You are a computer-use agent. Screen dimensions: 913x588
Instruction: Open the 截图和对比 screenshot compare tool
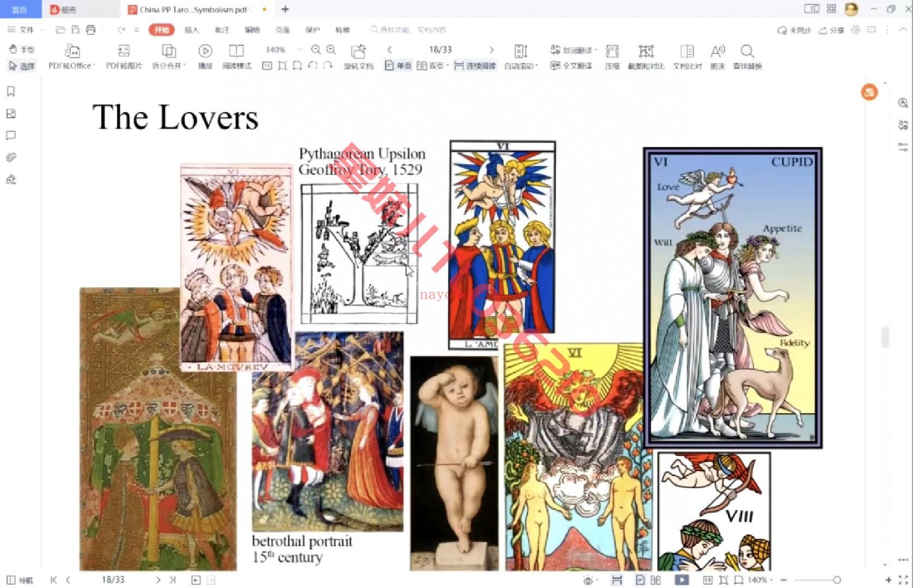[646, 57]
